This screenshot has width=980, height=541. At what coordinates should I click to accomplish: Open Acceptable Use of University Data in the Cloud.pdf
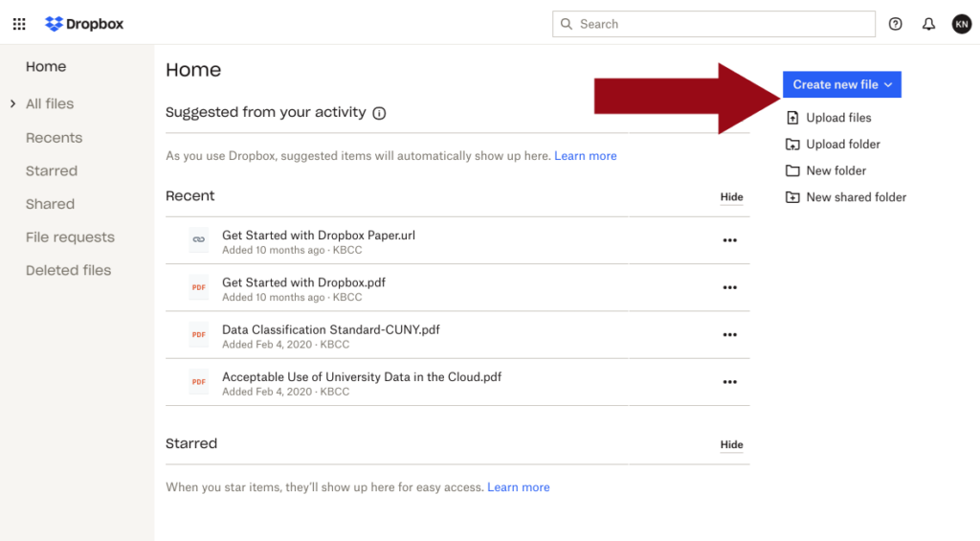click(362, 377)
